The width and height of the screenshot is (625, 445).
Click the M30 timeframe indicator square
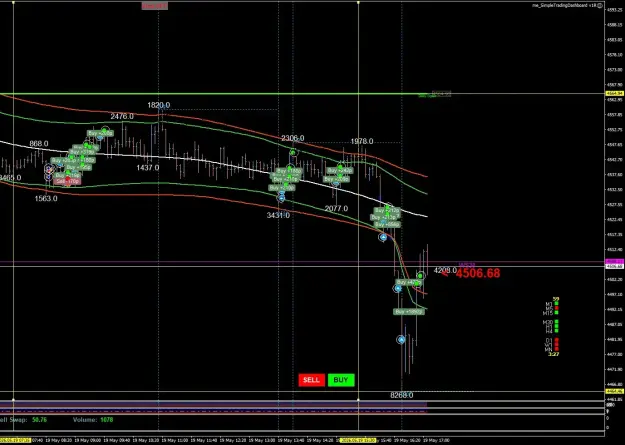(x=556, y=322)
